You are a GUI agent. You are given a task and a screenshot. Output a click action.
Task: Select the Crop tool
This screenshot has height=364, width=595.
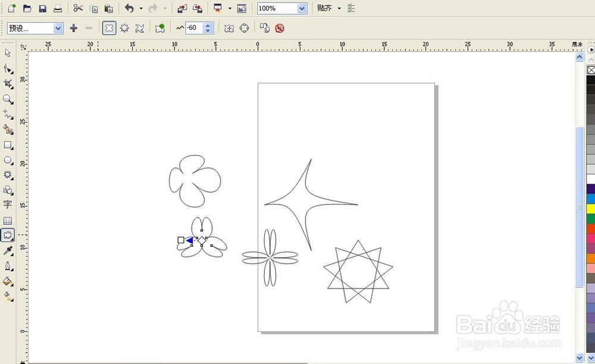coord(8,84)
